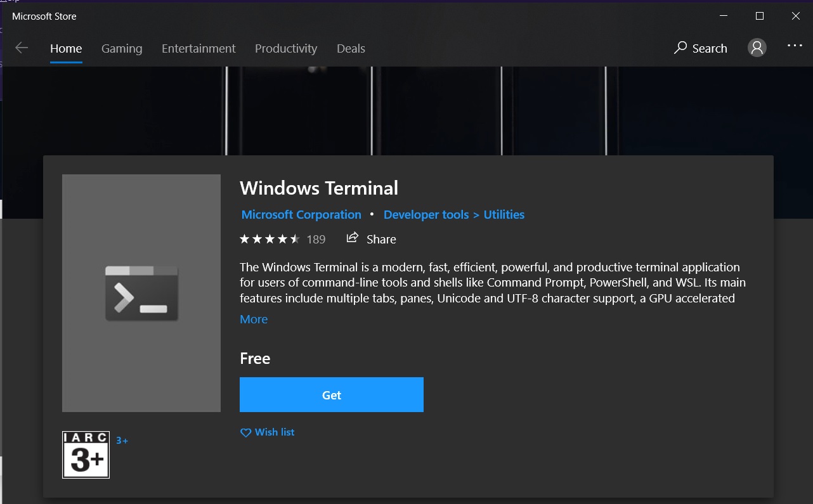
Task: Open the Deals tab
Action: [351, 48]
